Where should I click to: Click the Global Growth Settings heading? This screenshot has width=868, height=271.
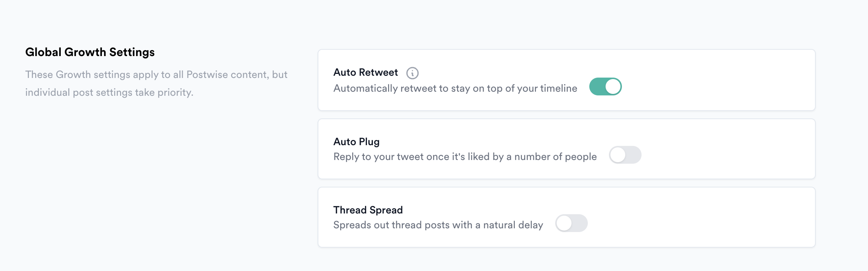click(90, 52)
